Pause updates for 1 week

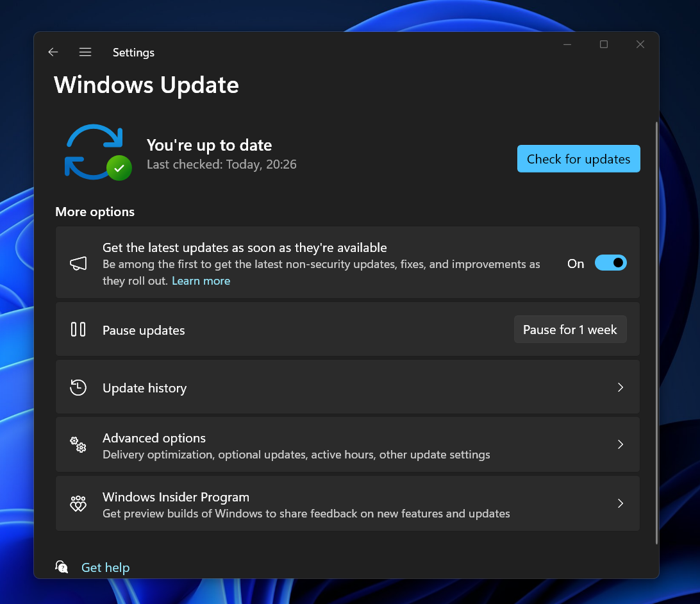pos(570,330)
